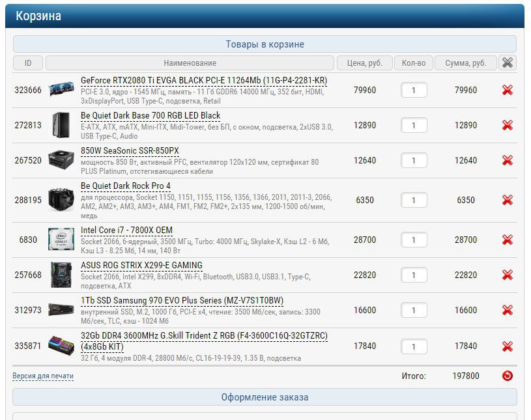Open Intel Core i7 - 7800X OEM link
This screenshot has width=531, height=420.
(126, 231)
